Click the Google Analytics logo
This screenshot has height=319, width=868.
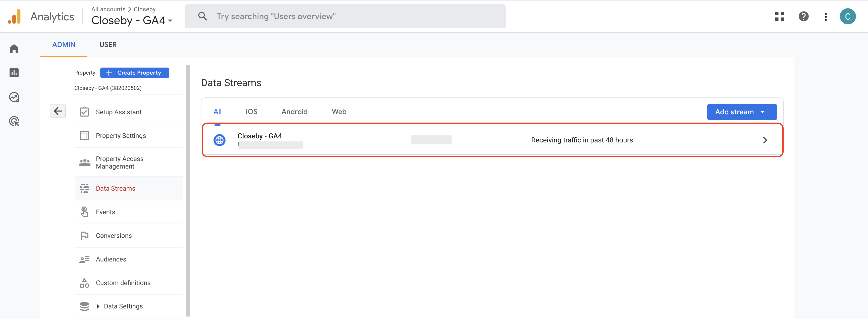[14, 17]
